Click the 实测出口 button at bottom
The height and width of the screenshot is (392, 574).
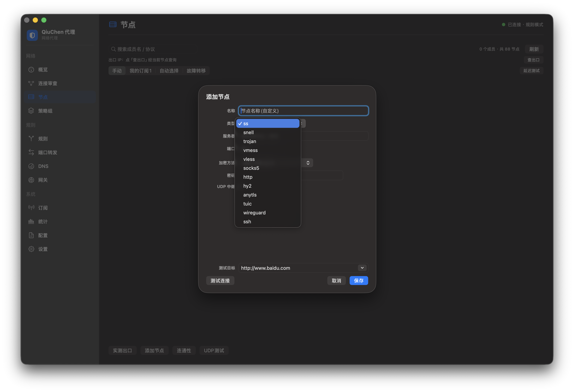pos(122,351)
